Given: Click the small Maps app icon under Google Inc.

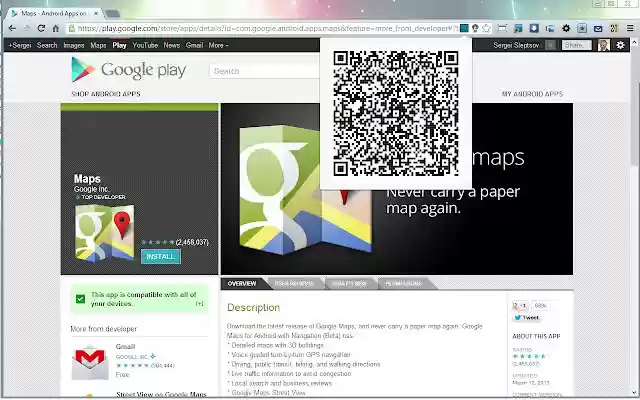Looking at the screenshot, I should click(x=105, y=233).
